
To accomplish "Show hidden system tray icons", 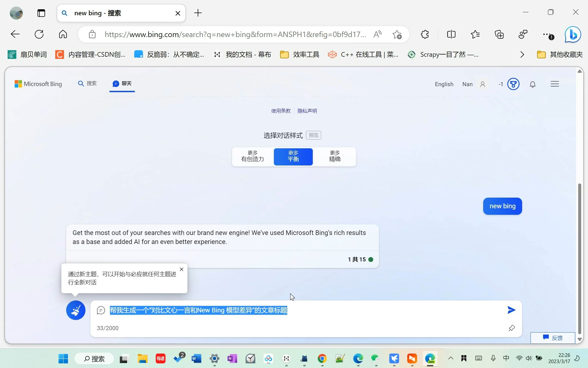I will (451, 358).
